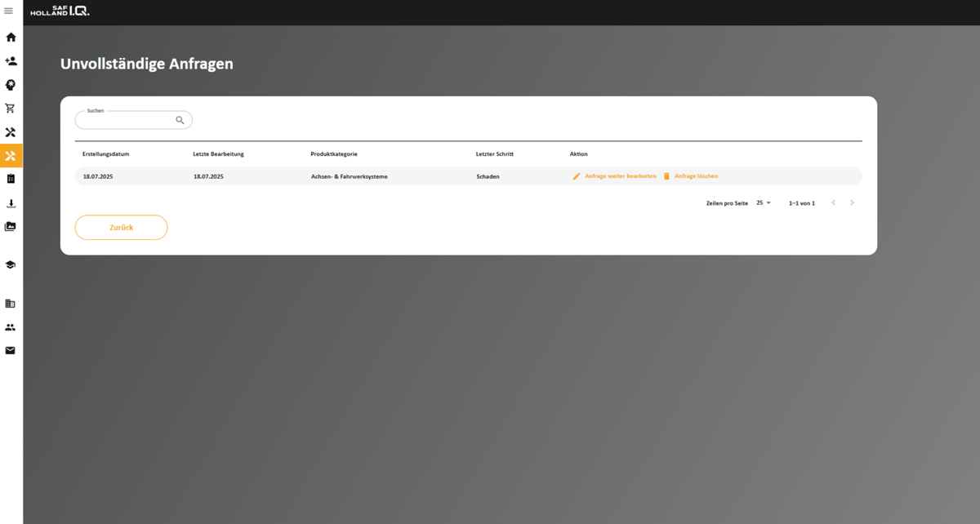Click Anfrage weiter bearbeiten link
The height and width of the screenshot is (524, 980).
619,176
